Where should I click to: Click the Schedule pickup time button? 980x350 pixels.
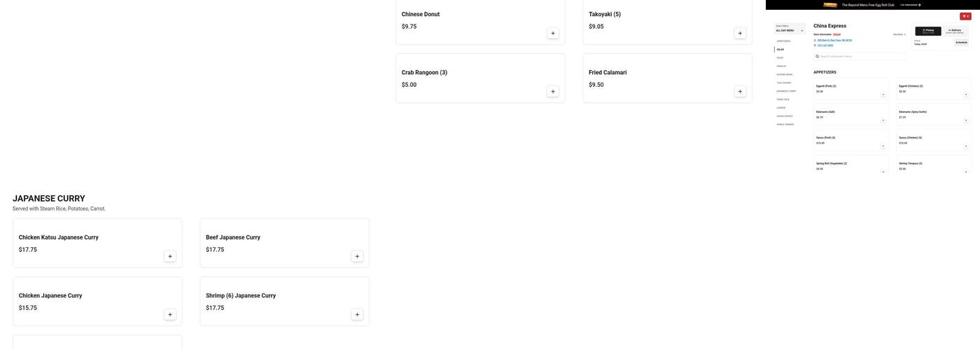pyautogui.click(x=961, y=43)
